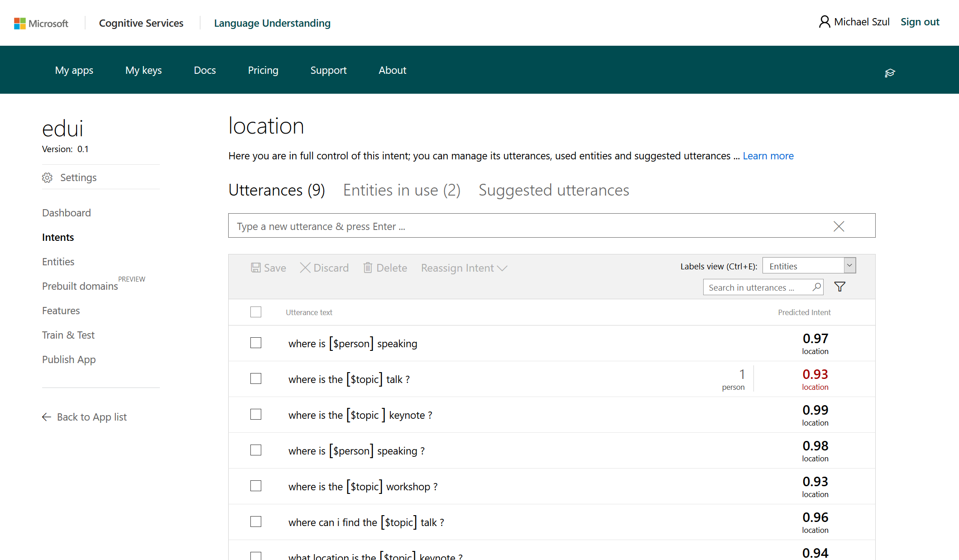
Task: Open the Reassign Intent dropdown
Action: click(x=464, y=268)
